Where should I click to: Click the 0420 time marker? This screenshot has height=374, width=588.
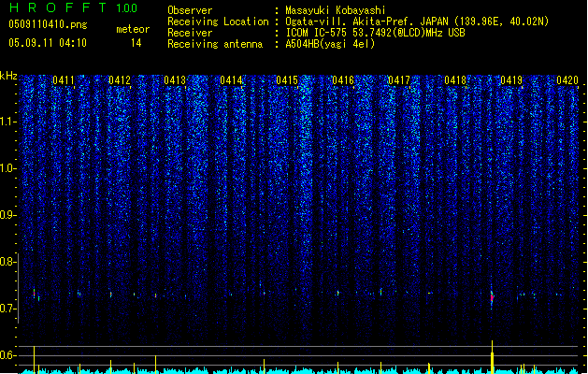(x=567, y=80)
